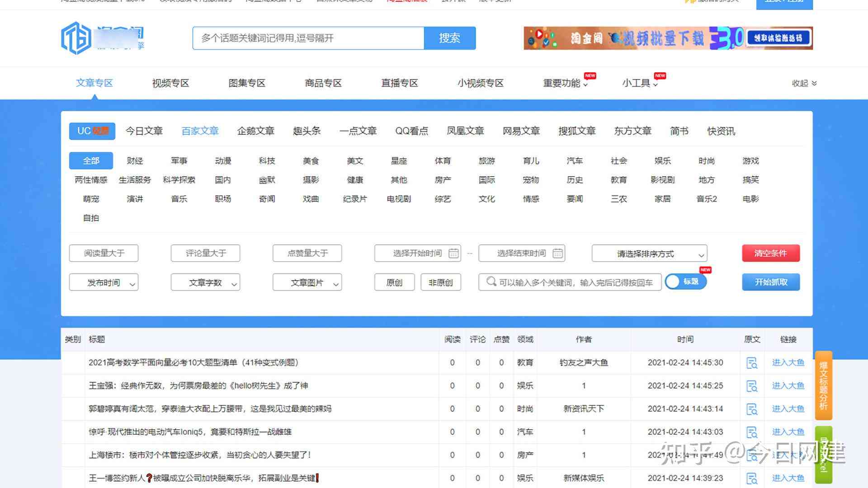The width and height of the screenshot is (868, 488).
Task: Click the 开始抓取 (Start Capture) button
Action: tap(769, 281)
